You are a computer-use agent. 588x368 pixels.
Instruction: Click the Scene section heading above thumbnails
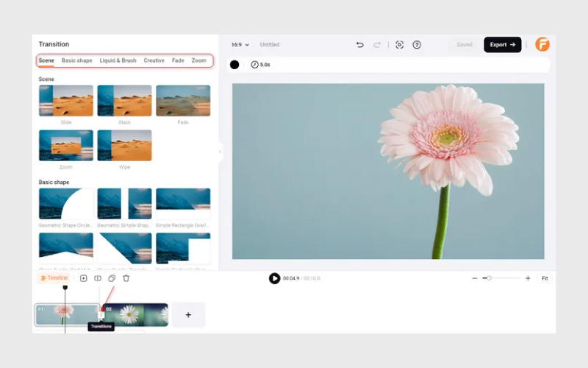(46, 79)
